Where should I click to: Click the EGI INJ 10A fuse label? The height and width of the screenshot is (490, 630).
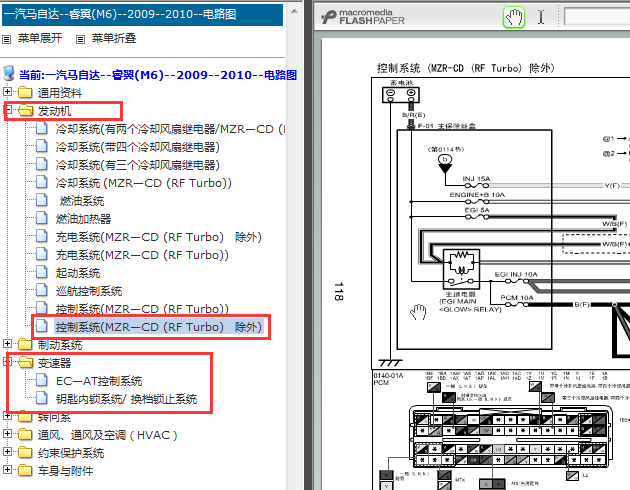[516, 274]
